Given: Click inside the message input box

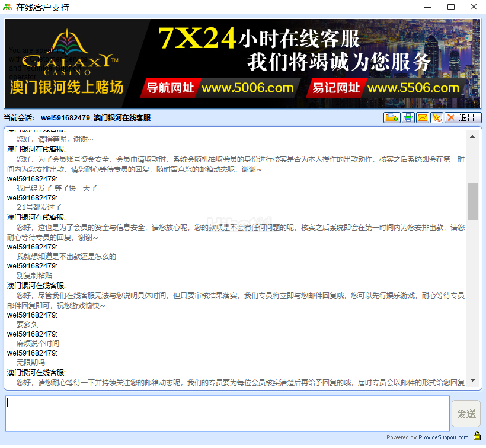Looking at the screenshot, I should coord(228,413).
